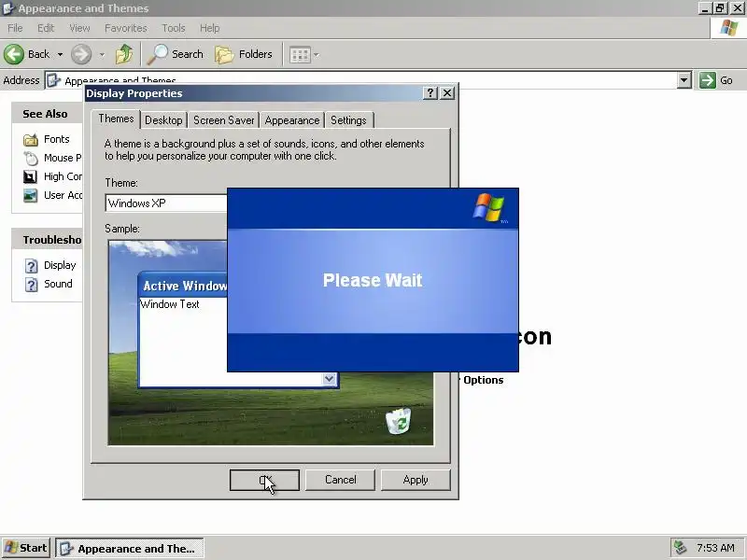Toggle the Folders pane
Viewport: 747px width, 560px height.
click(x=244, y=54)
